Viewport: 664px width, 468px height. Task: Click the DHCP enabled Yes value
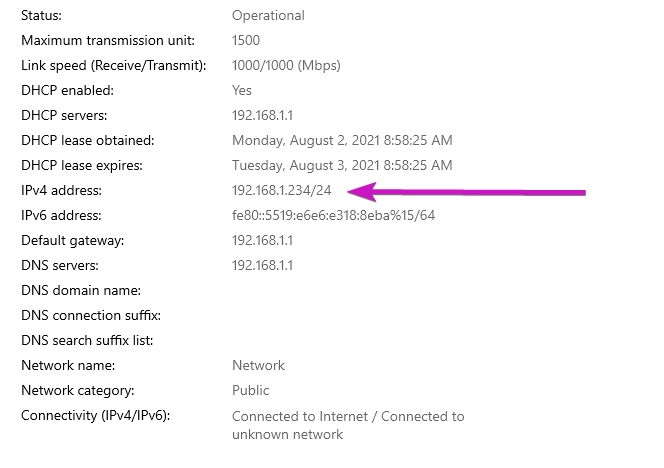click(x=242, y=91)
